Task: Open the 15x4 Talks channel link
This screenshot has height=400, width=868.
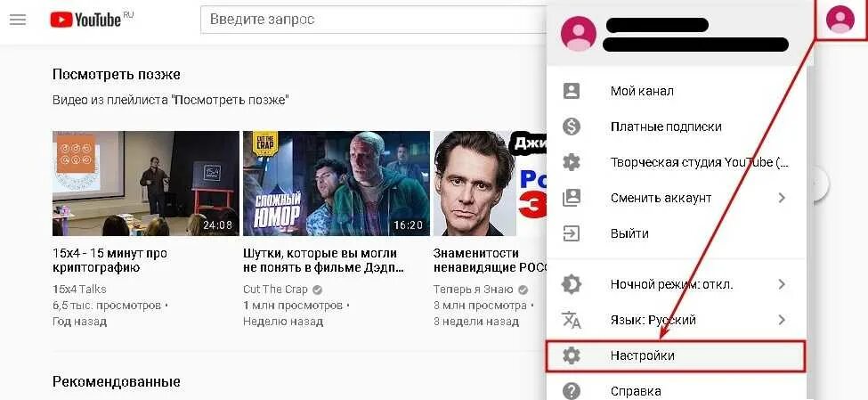Action: (x=79, y=290)
